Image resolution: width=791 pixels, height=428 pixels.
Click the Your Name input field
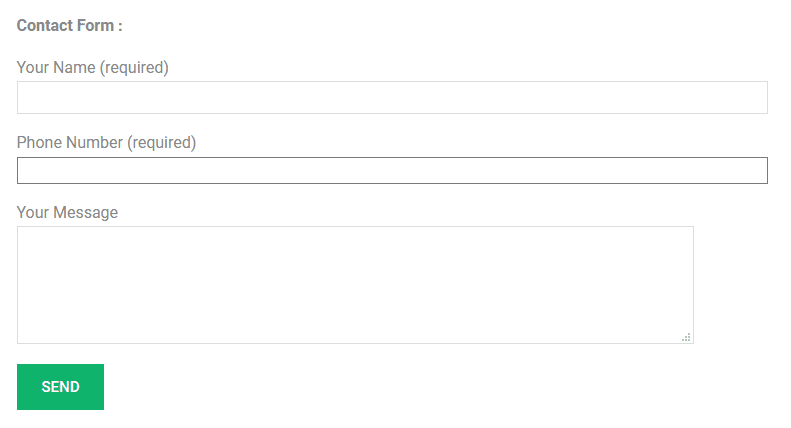[x=392, y=97]
